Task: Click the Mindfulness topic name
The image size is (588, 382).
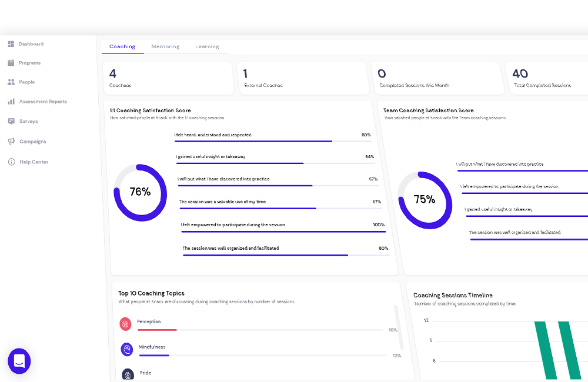Action: pyautogui.click(x=152, y=347)
